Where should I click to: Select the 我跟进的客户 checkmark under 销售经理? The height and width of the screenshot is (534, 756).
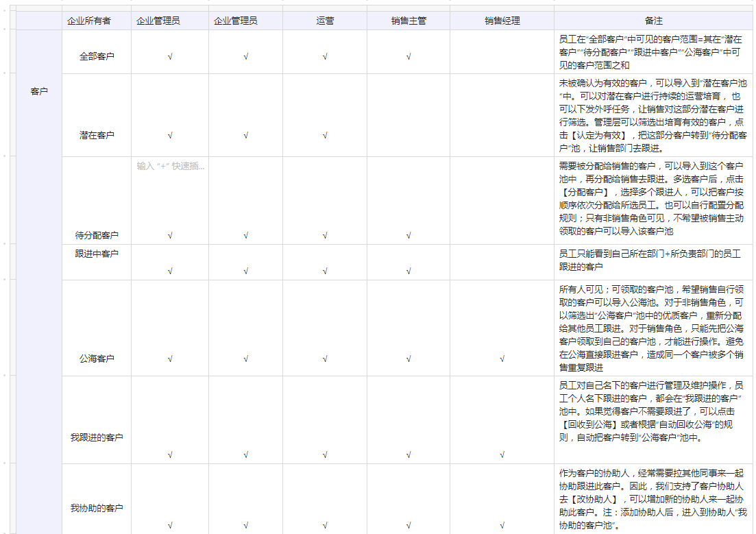pyautogui.click(x=502, y=454)
